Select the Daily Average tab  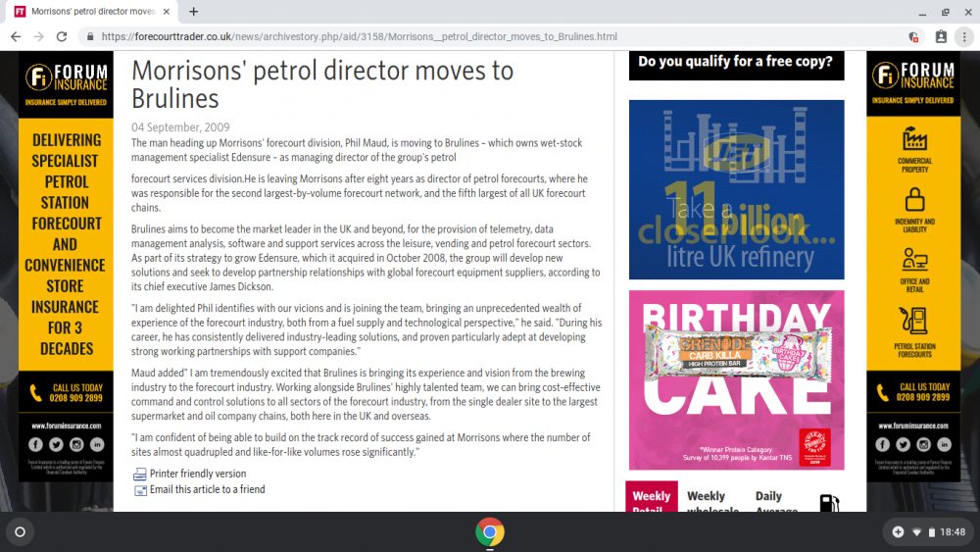click(775, 500)
